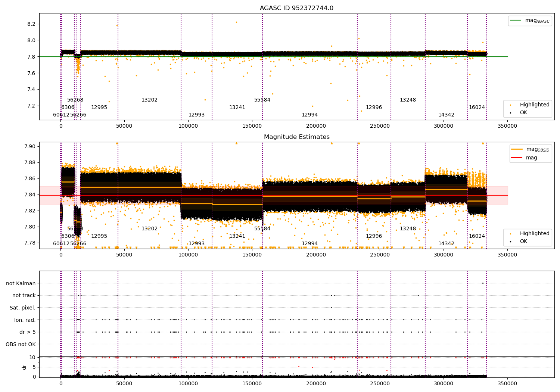Click OBSID label 14342 in the top plot

pos(447,115)
